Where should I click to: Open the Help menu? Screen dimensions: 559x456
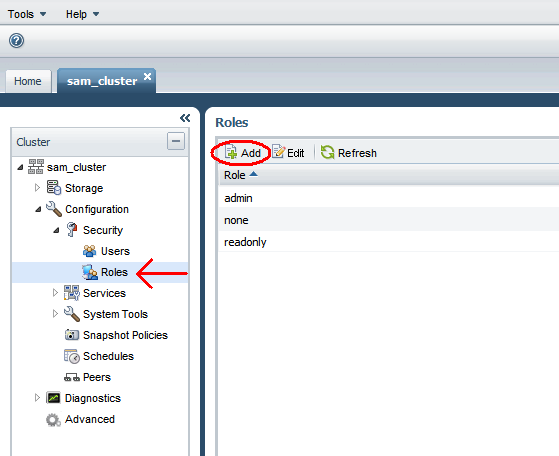pos(82,14)
